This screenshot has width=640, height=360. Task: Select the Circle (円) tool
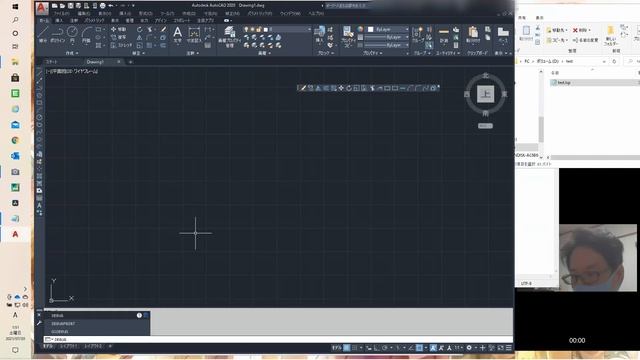click(72, 34)
